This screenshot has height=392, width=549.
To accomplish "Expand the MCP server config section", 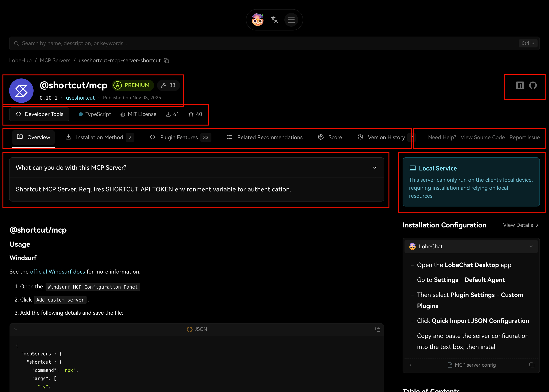I will coord(410,365).
